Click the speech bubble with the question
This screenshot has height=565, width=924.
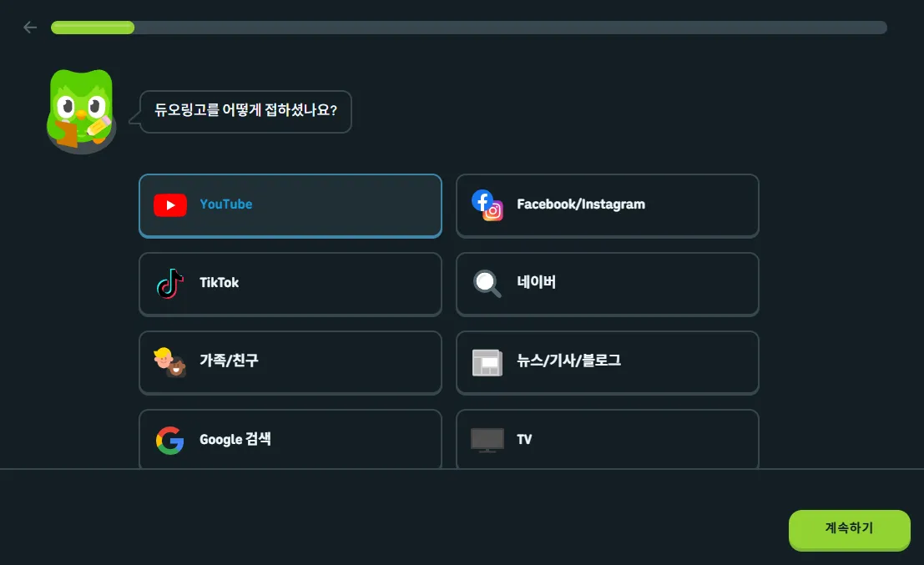point(244,111)
